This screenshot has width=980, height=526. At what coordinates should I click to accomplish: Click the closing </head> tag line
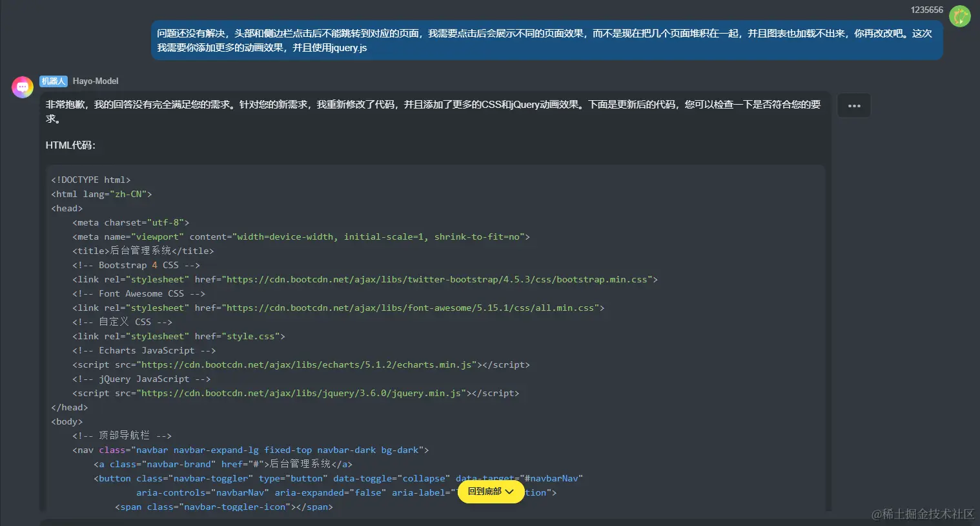point(70,407)
